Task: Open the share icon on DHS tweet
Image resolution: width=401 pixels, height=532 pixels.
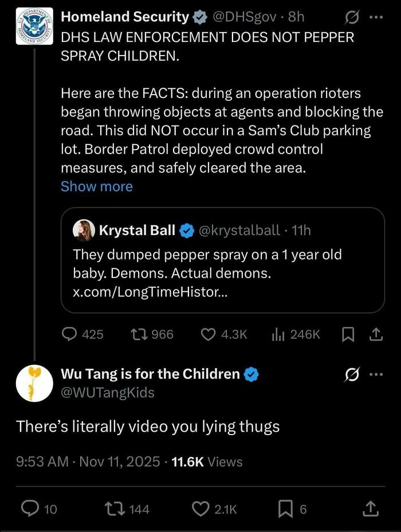Action: click(x=375, y=334)
